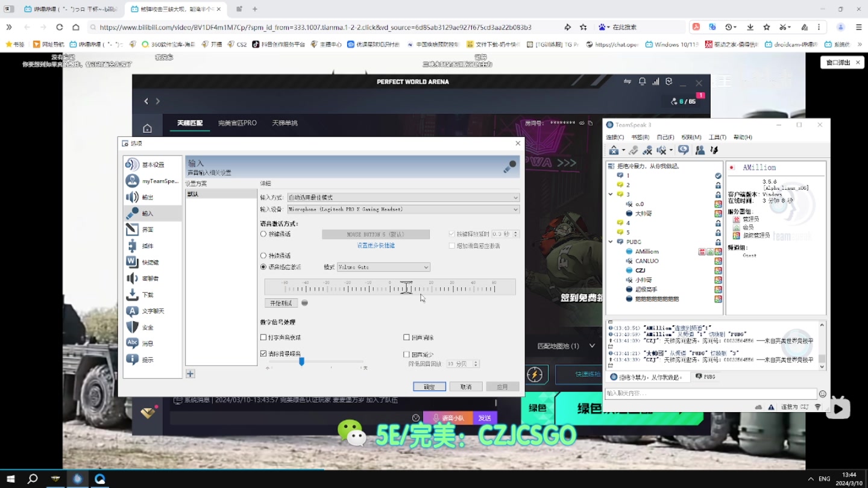This screenshot has height=488, width=868.
Task: Open 快捷键 hotkeys settings in sidebar
Action: [x=153, y=262]
